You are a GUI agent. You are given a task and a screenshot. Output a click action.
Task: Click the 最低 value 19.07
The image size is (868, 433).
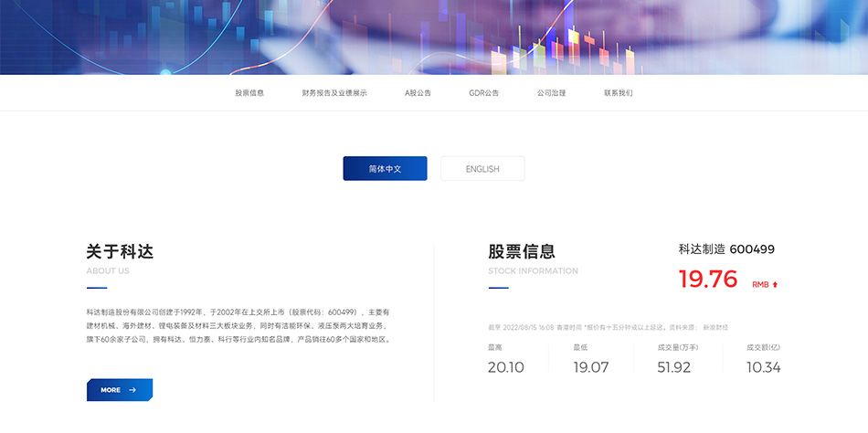pos(590,367)
